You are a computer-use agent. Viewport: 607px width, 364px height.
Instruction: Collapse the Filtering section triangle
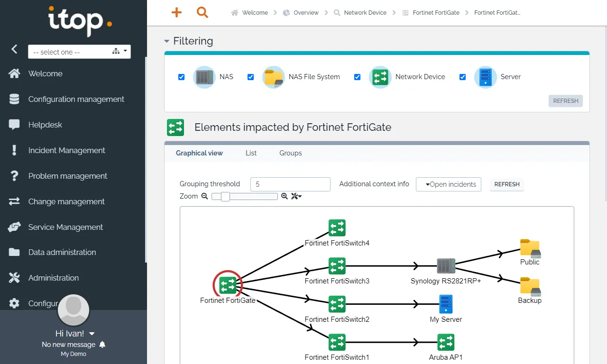tap(167, 41)
